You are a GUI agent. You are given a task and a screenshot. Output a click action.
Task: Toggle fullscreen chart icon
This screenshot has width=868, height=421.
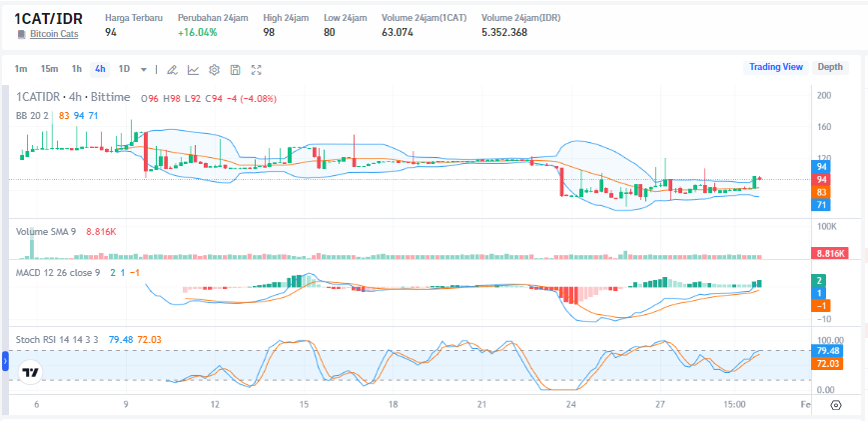pos(257,70)
